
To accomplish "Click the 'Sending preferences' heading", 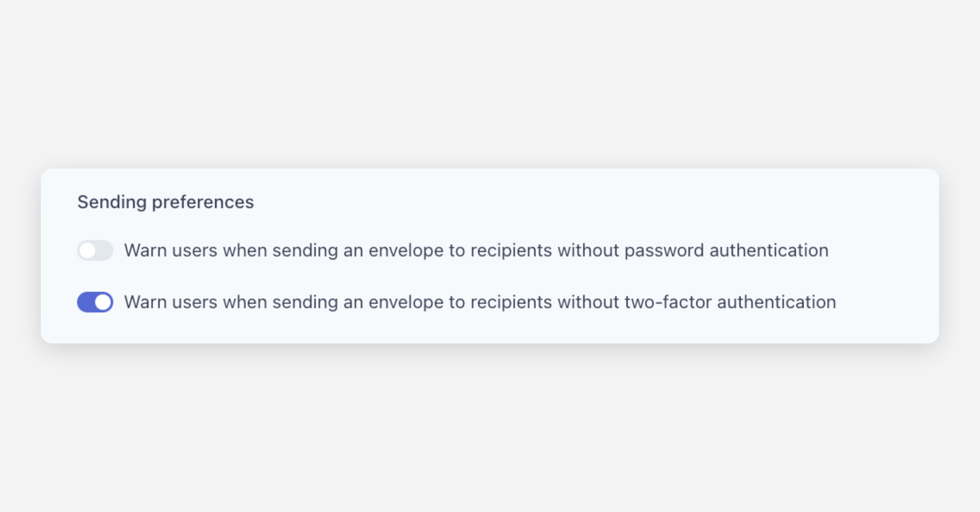I will pyautogui.click(x=165, y=202).
